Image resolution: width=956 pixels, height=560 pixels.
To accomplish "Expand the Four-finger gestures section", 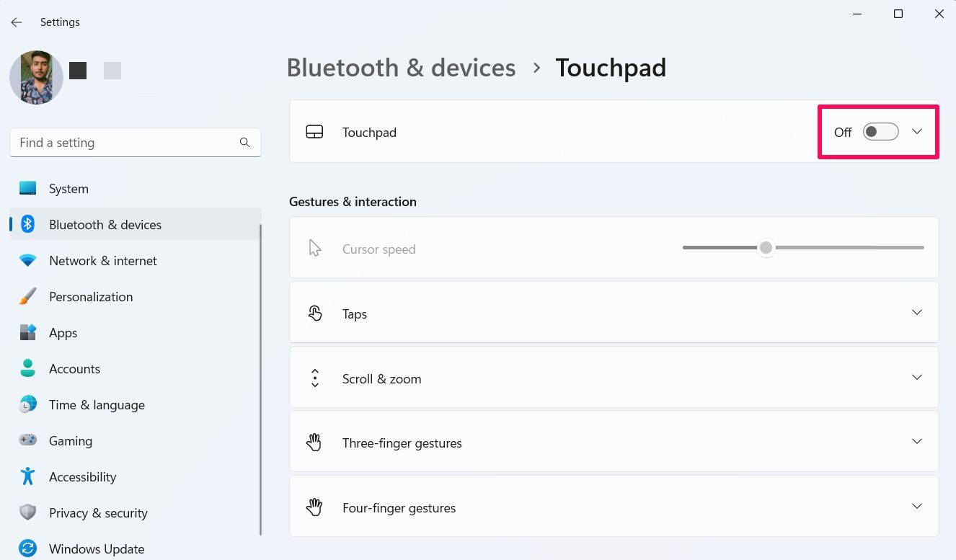I will click(916, 506).
